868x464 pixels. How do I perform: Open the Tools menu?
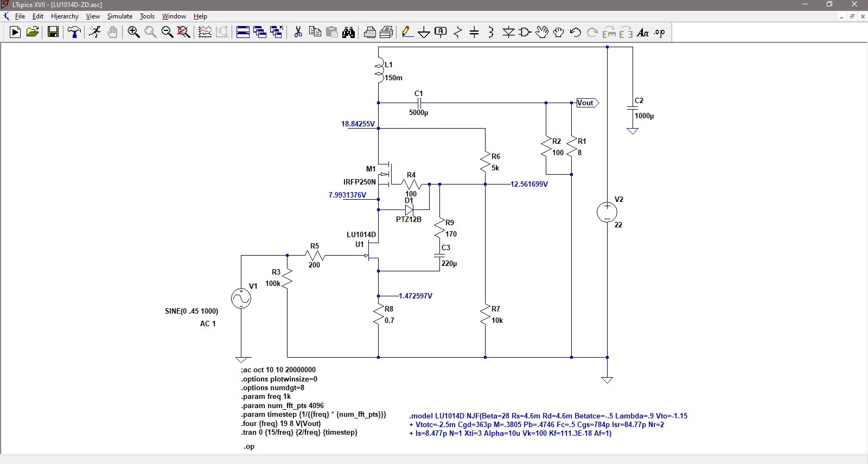coord(147,16)
